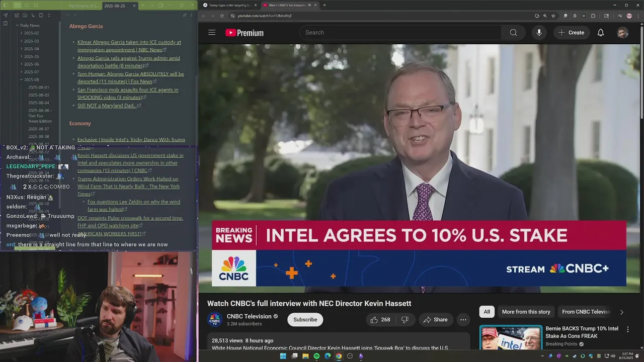
Task: Click the YouTube Premium logo
Action: tap(245, 33)
